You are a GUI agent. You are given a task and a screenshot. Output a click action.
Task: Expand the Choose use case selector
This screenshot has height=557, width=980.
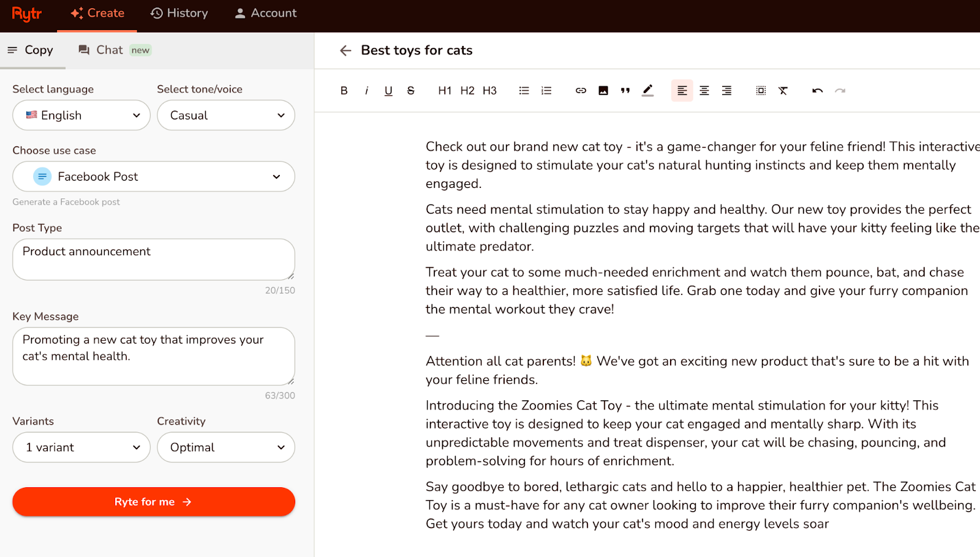153,176
